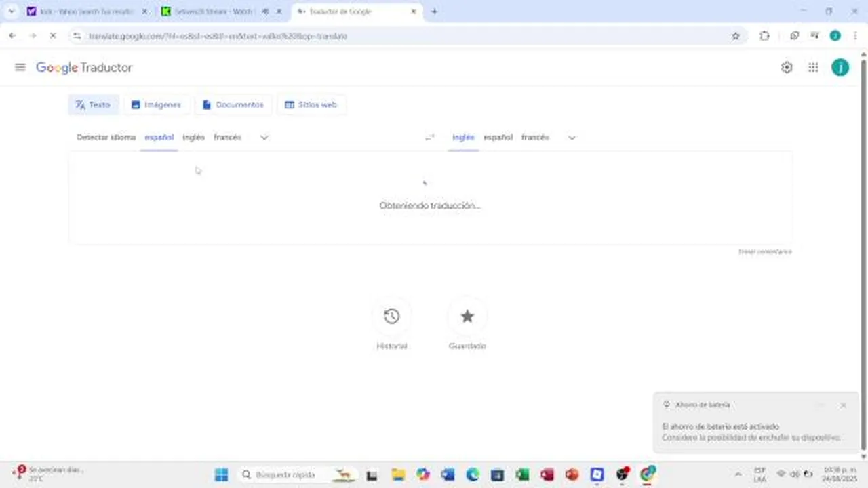
Task: Choose inglés as the source language
Action: click(x=194, y=138)
